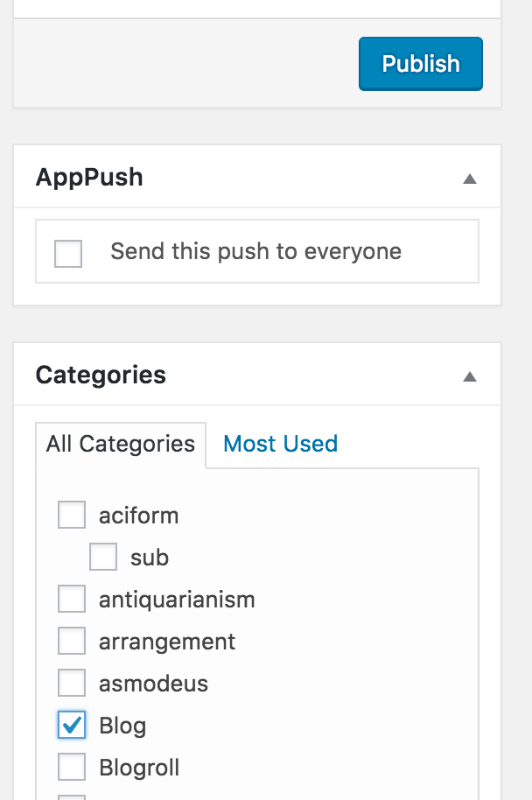Click the Categories panel header

[100, 375]
